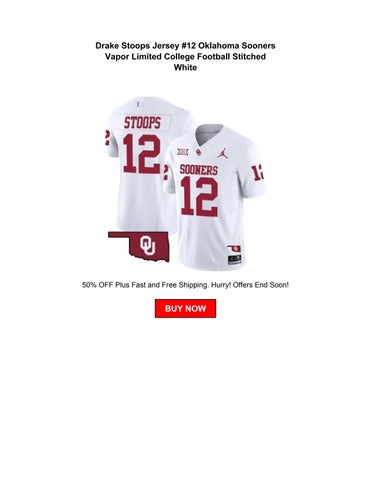This screenshot has width=371, height=480.
Task: Click the red BUY NOW button
Action: (185, 308)
